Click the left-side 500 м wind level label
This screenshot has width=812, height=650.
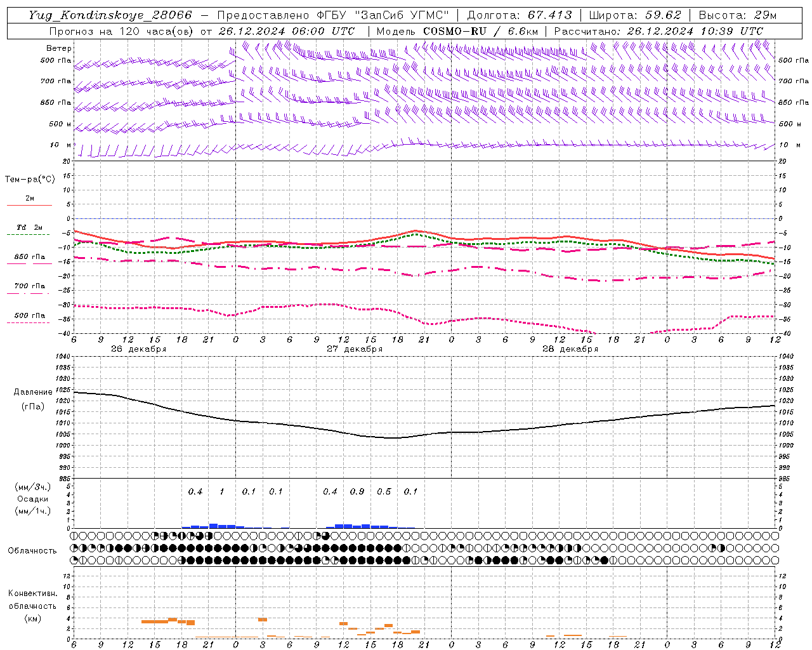click(x=60, y=124)
